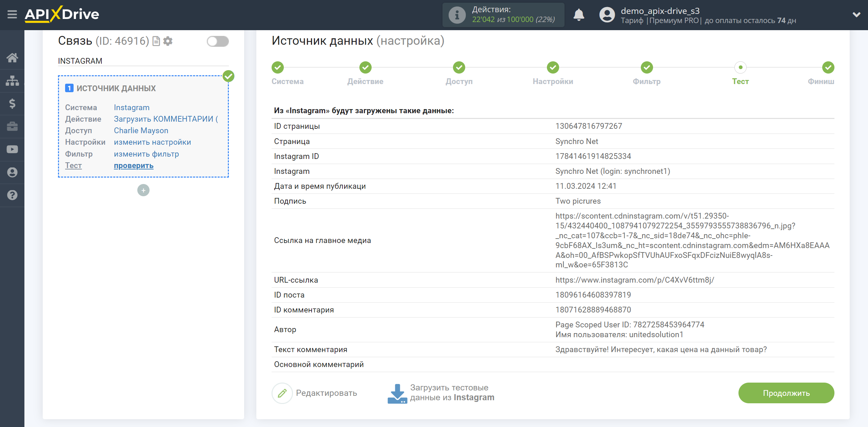Click the connection notes document icon
The height and width of the screenshot is (427, 868).
coord(156,41)
